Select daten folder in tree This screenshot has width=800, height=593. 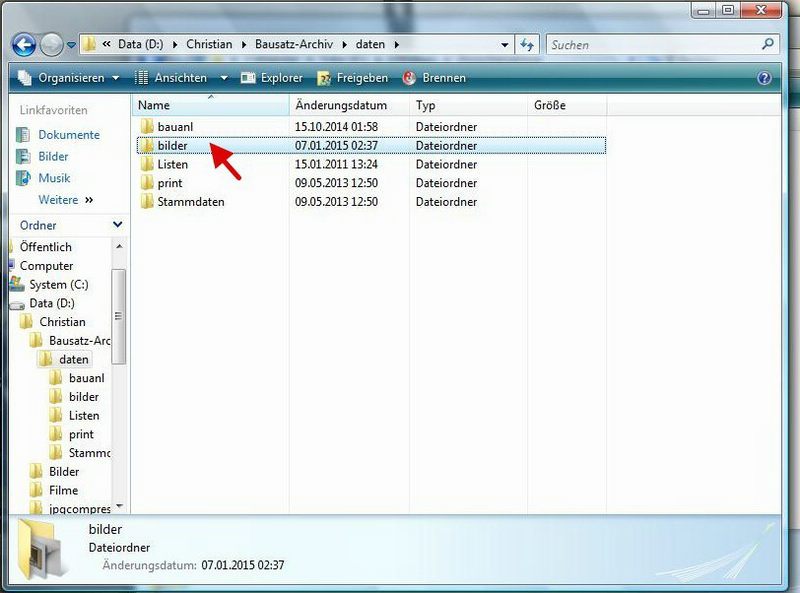[73, 359]
